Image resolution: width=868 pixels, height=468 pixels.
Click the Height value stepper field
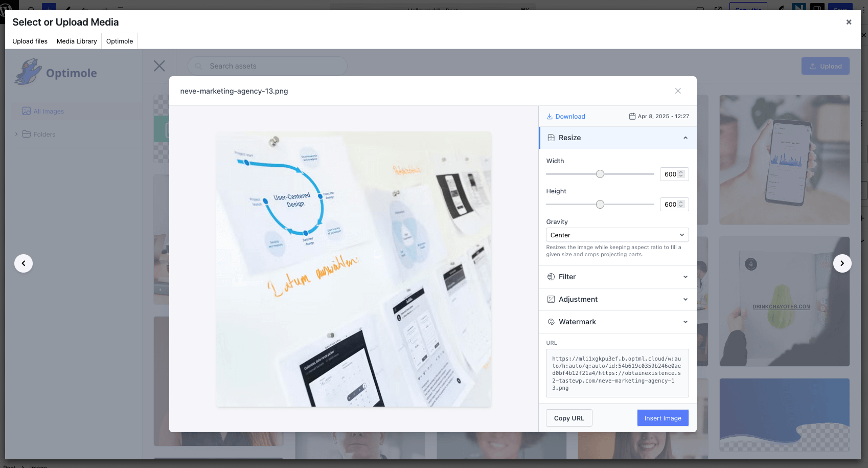point(673,205)
